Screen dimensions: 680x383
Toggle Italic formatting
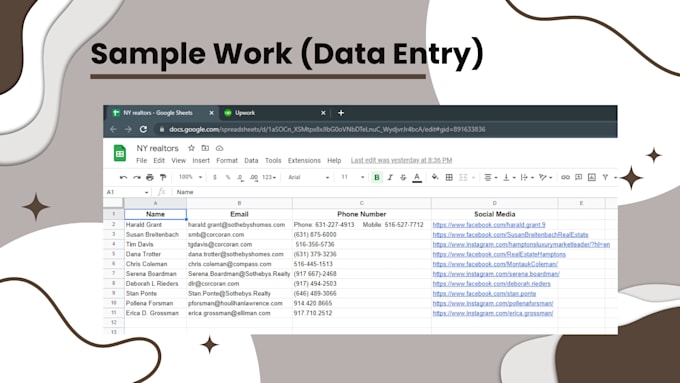[390, 177]
